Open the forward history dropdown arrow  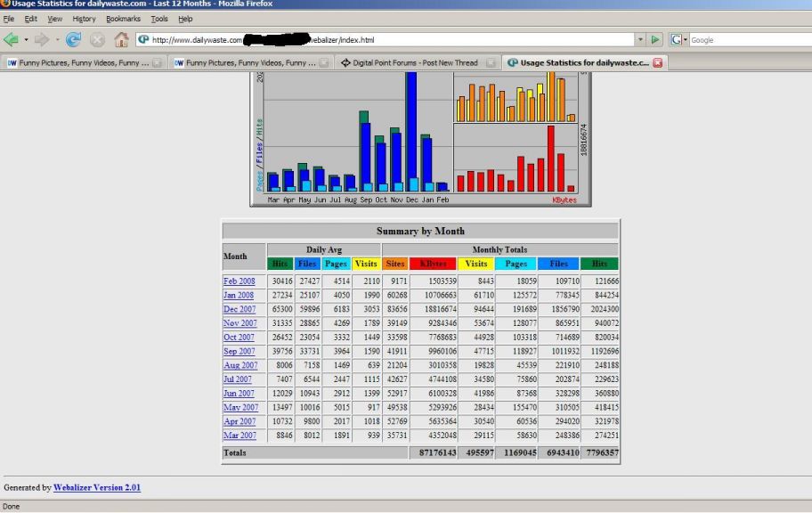[x=57, y=40]
